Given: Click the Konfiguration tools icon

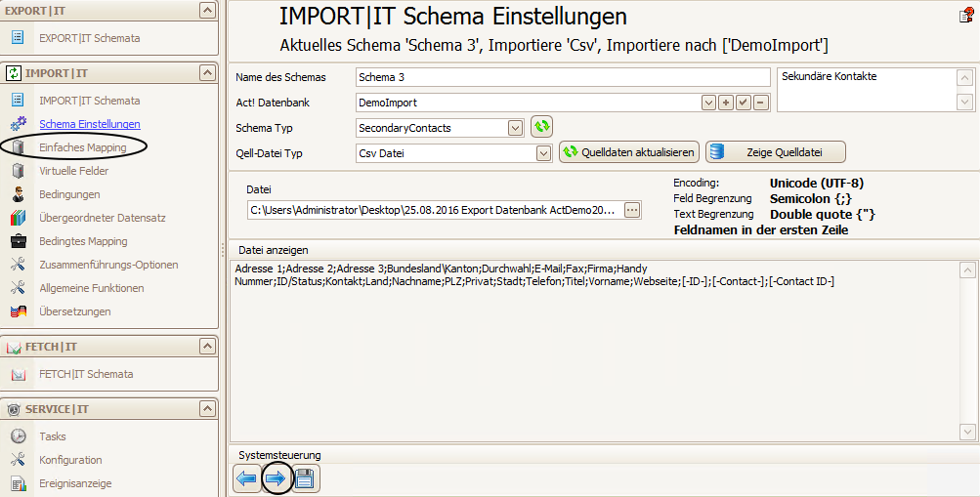Looking at the screenshot, I should (19, 460).
